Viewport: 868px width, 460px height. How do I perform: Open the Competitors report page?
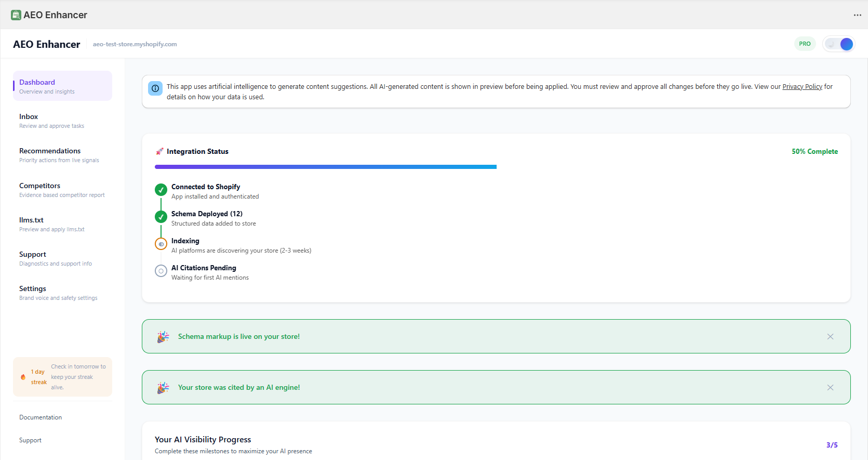(x=62, y=190)
